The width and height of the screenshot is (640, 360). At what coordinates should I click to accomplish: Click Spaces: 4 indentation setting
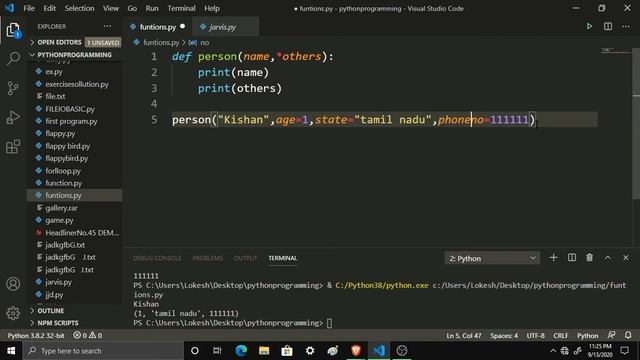tap(504, 336)
